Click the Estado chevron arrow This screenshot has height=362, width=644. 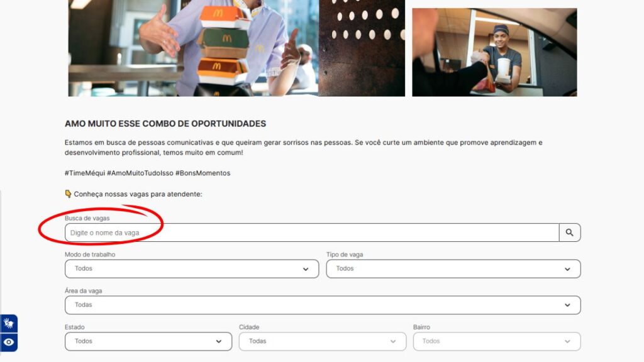tap(218, 341)
